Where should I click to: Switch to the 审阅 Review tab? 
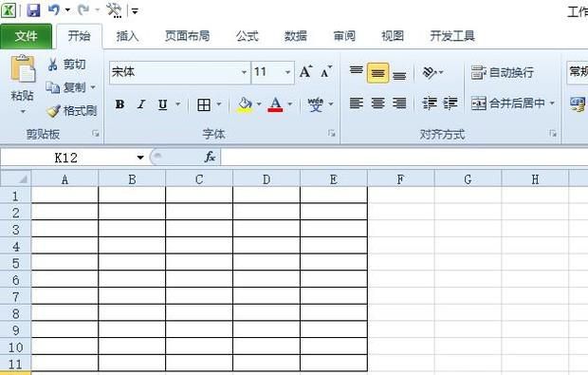(344, 36)
